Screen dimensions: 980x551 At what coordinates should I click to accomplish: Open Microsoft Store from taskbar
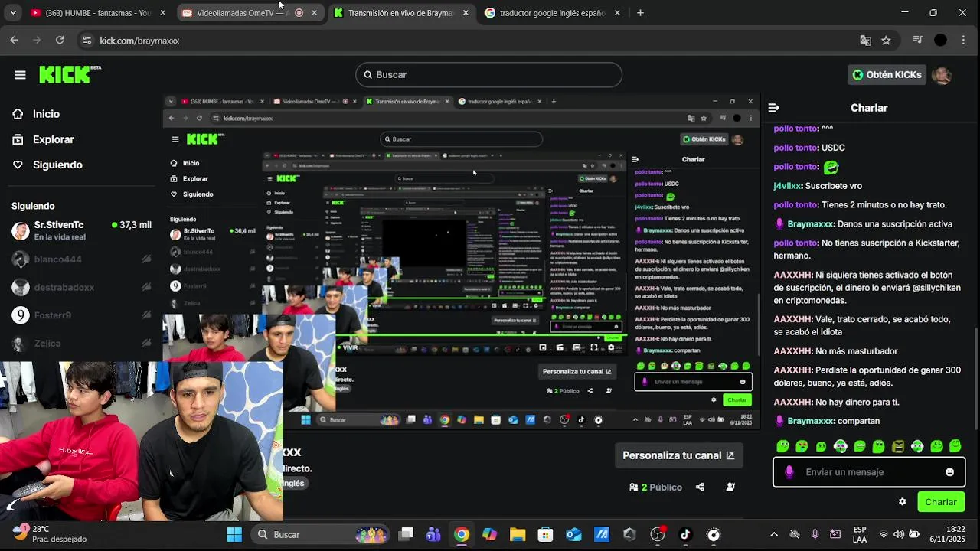click(x=545, y=534)
